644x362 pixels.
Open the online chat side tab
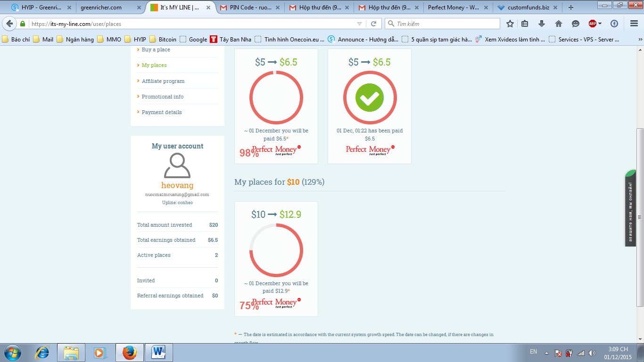631,208
